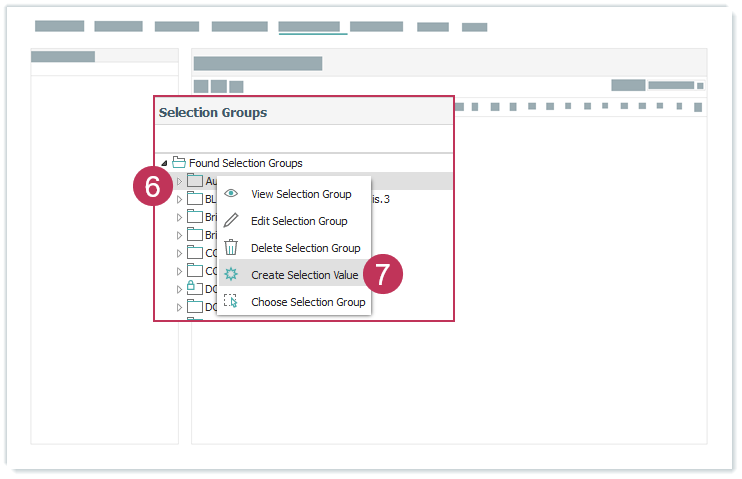Click the first CO folder icon
This screenshot has height=479, width=742.
[x=195, y=253]
